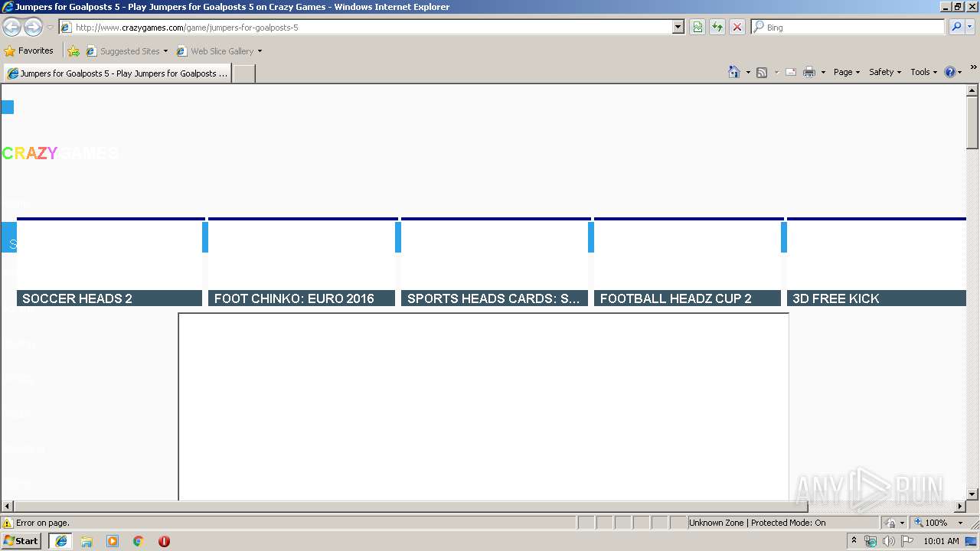The image size is (980, 551).
Task: Open the 3D Free Kick game card
Action: 877,262
